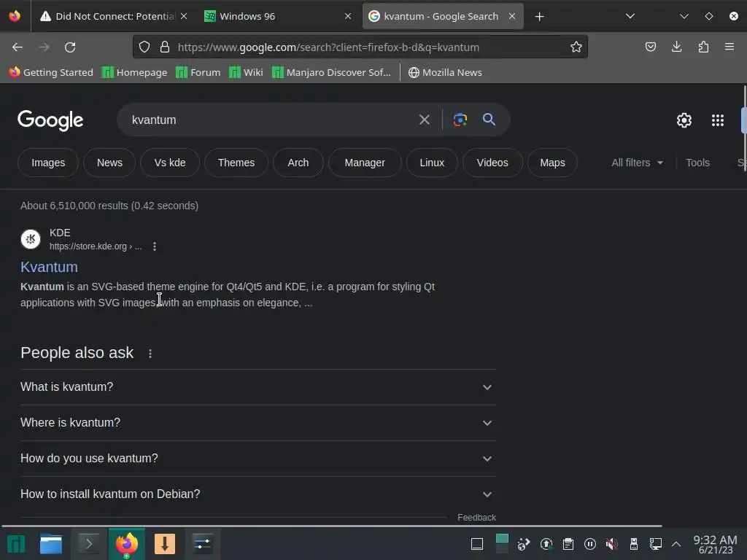Expand the 'Where is kvantum?' question
Screen dimensions: 747x560
[258, 423]
